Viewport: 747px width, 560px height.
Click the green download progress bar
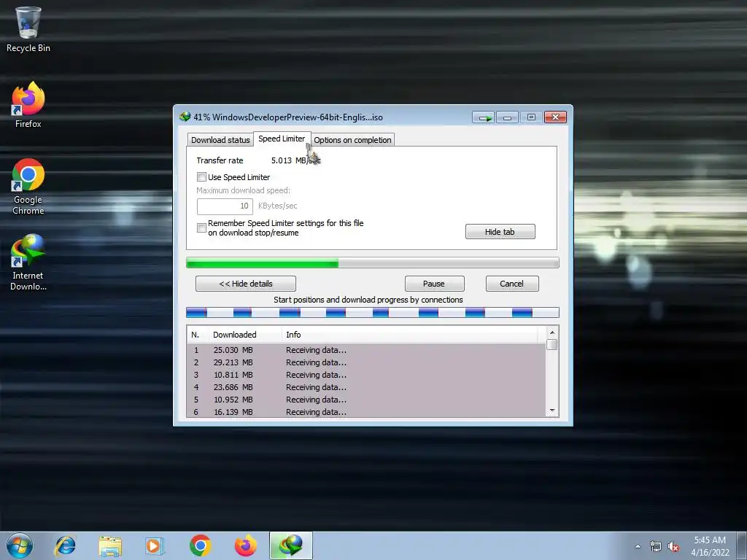pos(372,262)
